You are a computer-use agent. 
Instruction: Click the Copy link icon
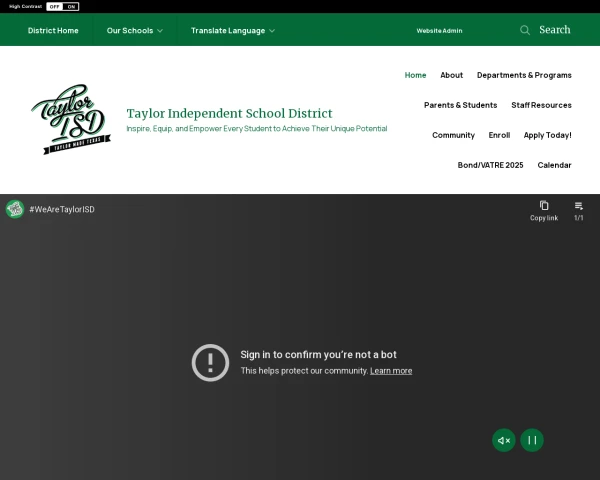pyautogui.click(x=544, y=206)
